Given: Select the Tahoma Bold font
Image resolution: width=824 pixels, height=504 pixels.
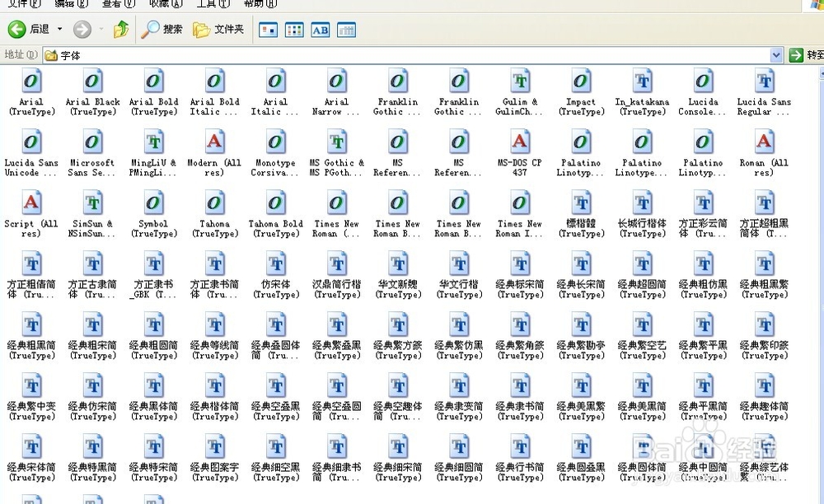Looking at the screenshot, I should point(275,214).
